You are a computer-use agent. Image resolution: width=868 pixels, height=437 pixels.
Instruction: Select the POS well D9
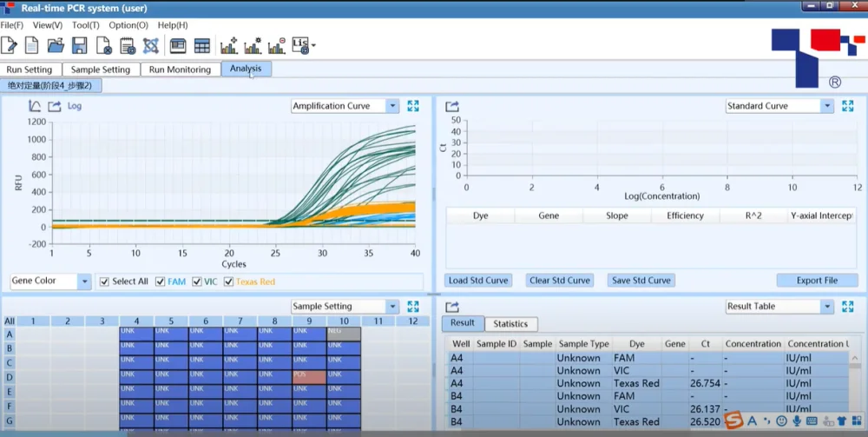[309, 377]
